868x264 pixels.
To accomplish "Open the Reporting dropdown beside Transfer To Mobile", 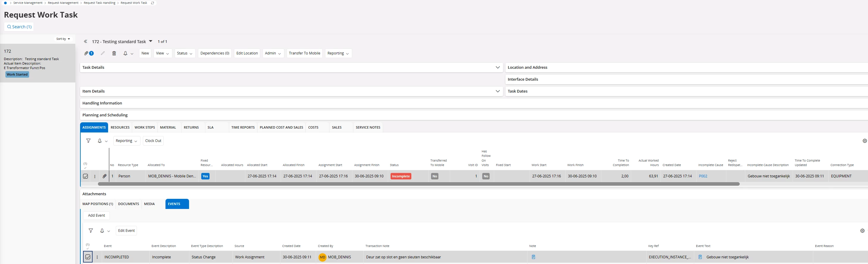I will tap(338, 53).
